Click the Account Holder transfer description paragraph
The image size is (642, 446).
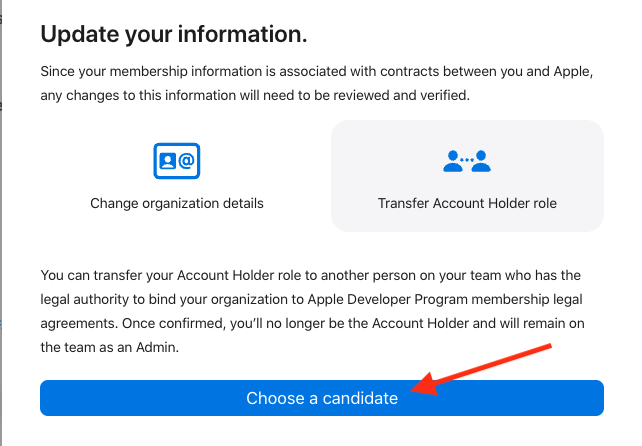coord(312,311)
